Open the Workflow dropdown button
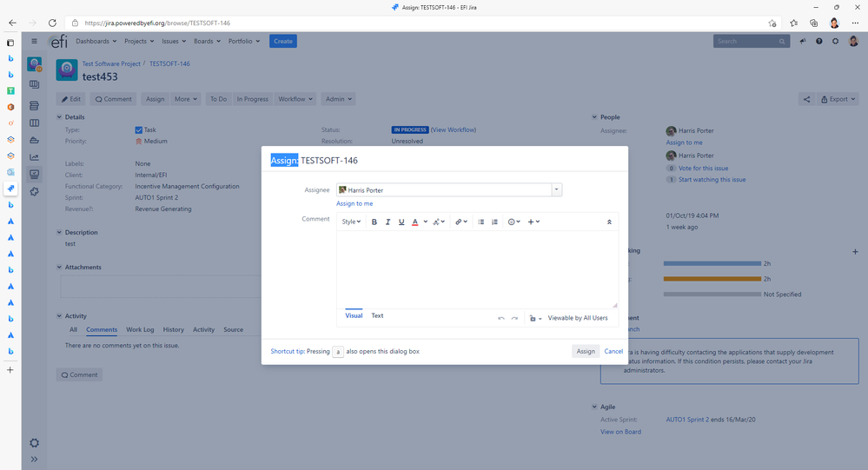The height and width of the screenshot is (470, 868). pos(295,99)
